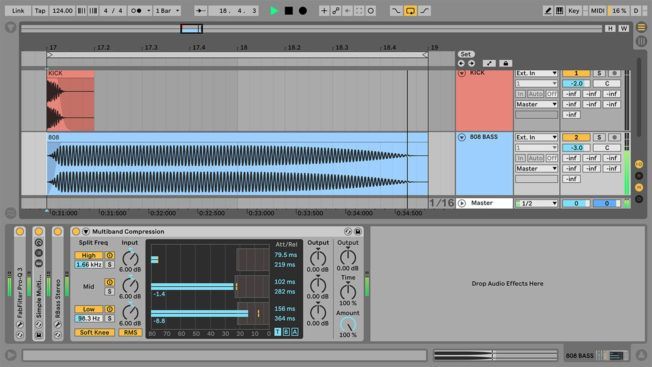Viewport: 652px width, 367px height.
Task: Toggle 808 BASS track activator button 2
Action: [x=576, y=137]
